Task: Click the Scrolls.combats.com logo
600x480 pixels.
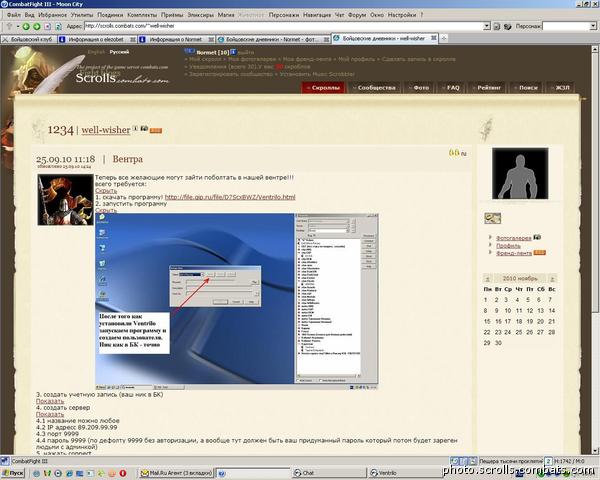Action: click(122, 78)
